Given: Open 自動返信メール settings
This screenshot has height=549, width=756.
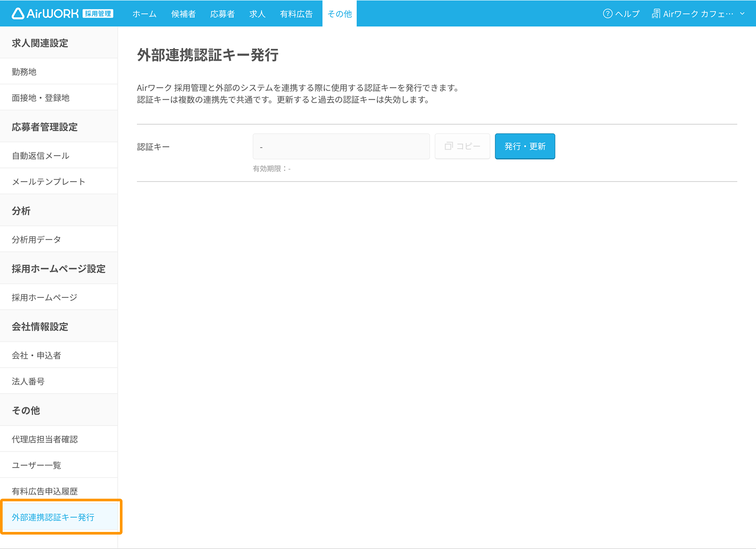Looking at the screenshot, I should pyautogui.click(x=59, y=156).
